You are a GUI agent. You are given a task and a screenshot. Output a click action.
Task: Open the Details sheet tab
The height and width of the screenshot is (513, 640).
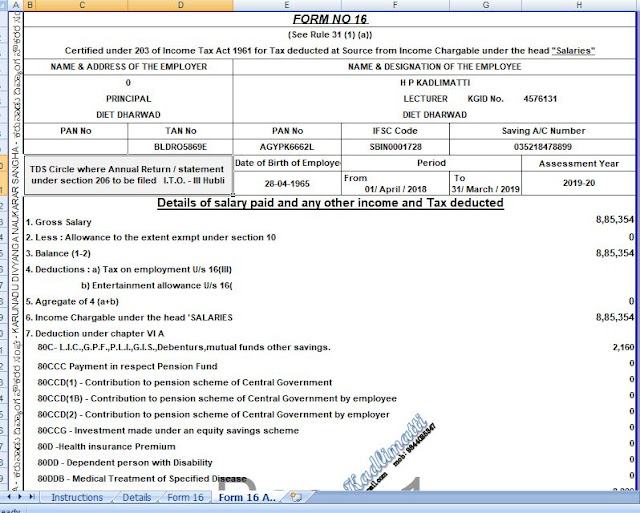tap(137, 497)
